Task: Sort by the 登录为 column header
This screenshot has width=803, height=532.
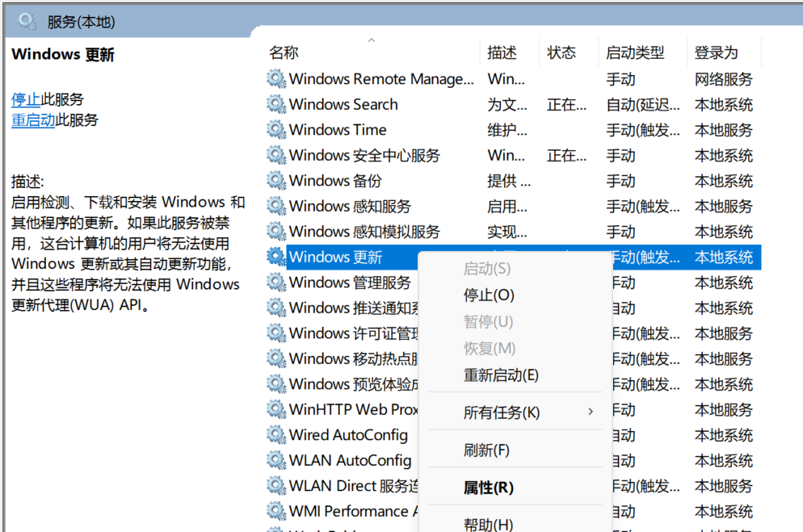Action: click(716, 52)
